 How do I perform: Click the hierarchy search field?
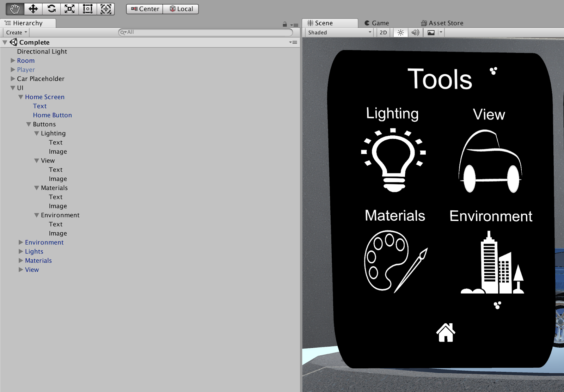click(x=206, y=32)
